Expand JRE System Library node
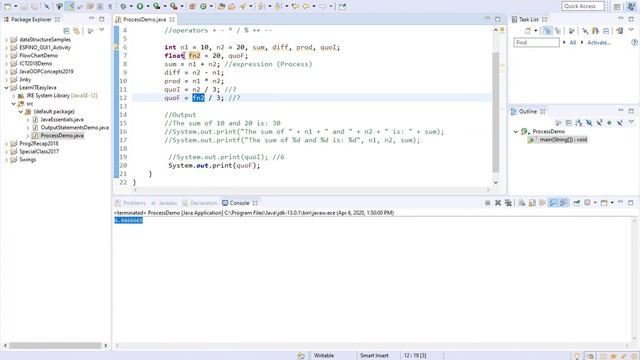Image resolution: width=640 pixels, height=360 pixels. (13, 96)
